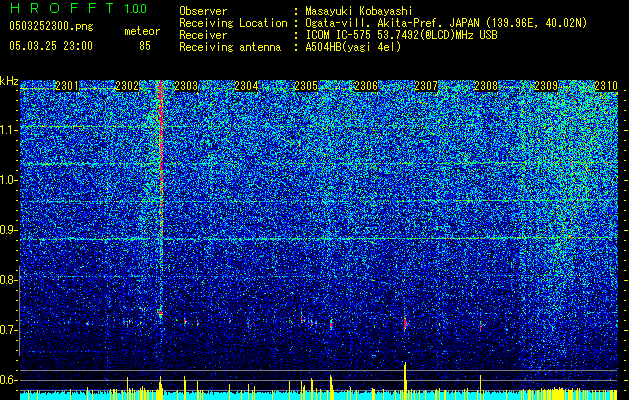The height and width of the screenshot is (400, 629).
Task: Click the 0.8 kHz axis label
Action: 9,280
